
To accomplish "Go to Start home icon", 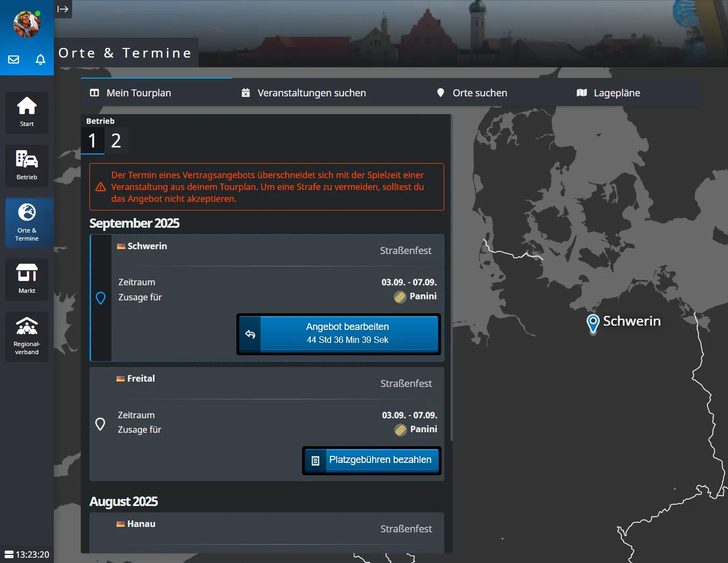I will click(27, 112).
